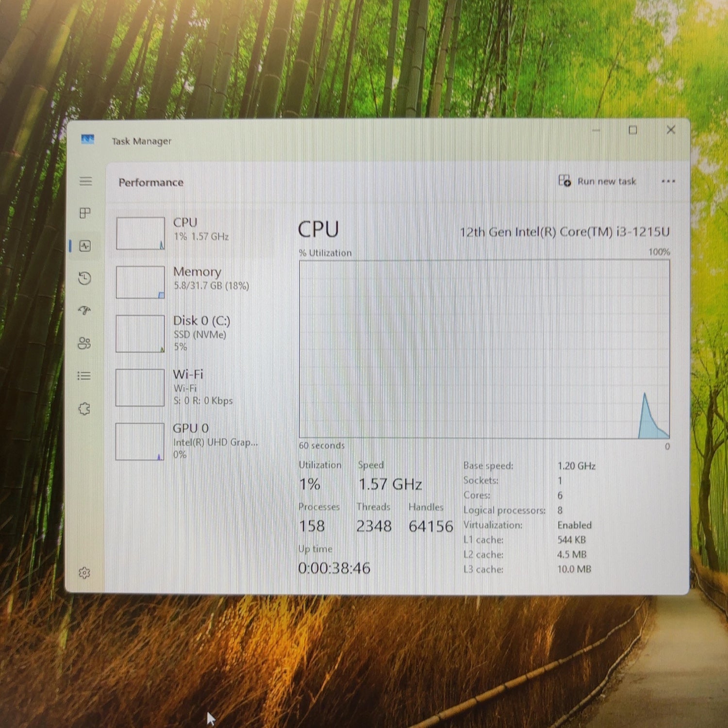Open Task Manager settings gear
The image size is (728, 728).
(x=84, y=573)
